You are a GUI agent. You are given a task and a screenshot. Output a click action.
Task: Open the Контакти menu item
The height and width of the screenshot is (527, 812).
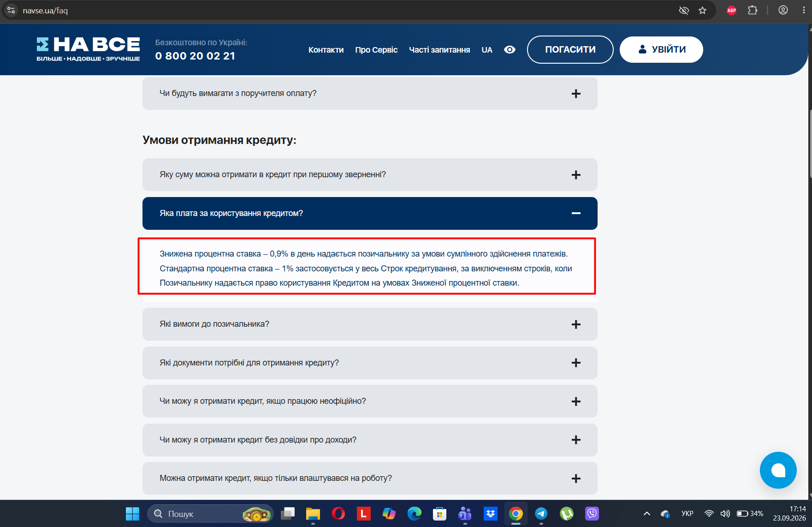[x=326, y=50]
